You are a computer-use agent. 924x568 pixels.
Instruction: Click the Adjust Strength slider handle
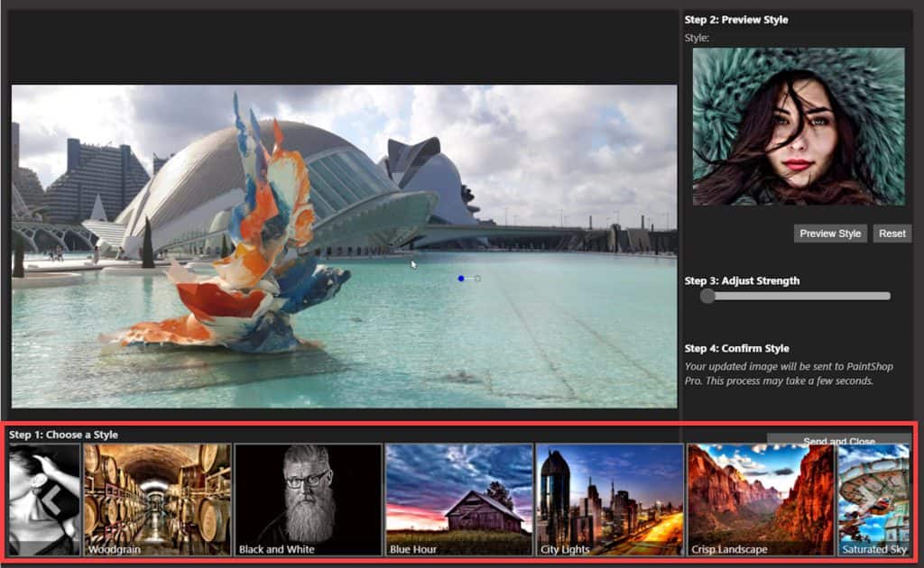[x=707, y=295]
